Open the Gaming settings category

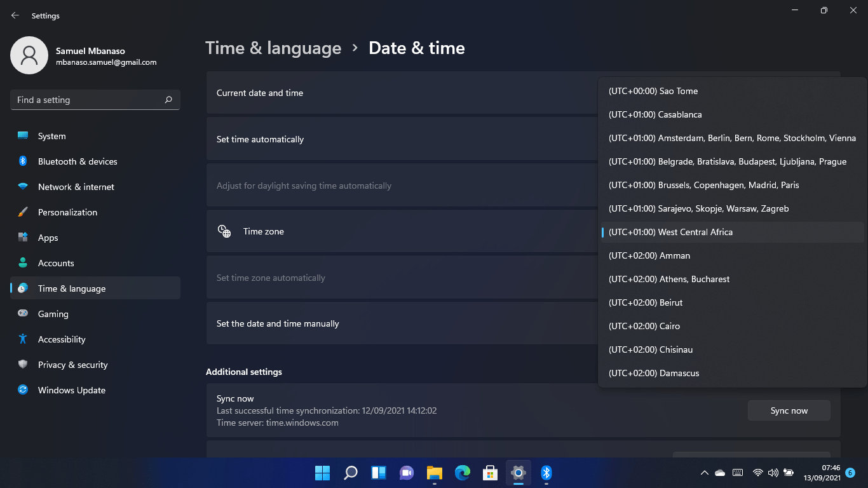pyautogui.click(x=53, y=314)
